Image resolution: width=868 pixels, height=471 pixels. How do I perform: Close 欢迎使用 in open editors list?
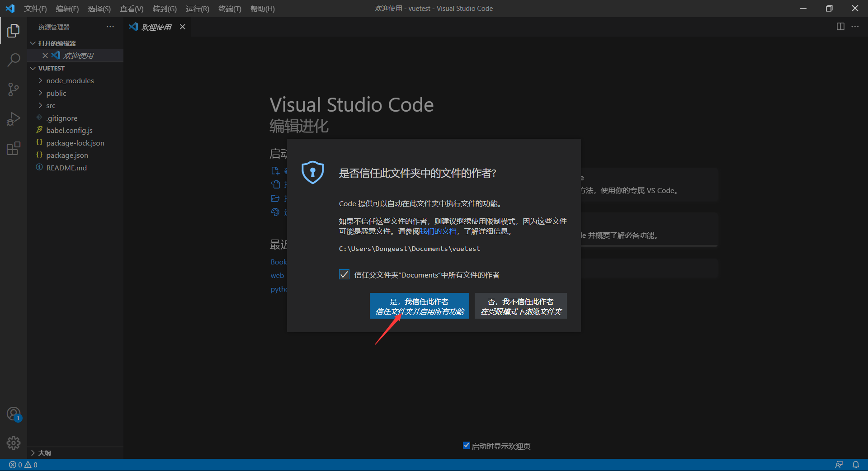[45, 56]
